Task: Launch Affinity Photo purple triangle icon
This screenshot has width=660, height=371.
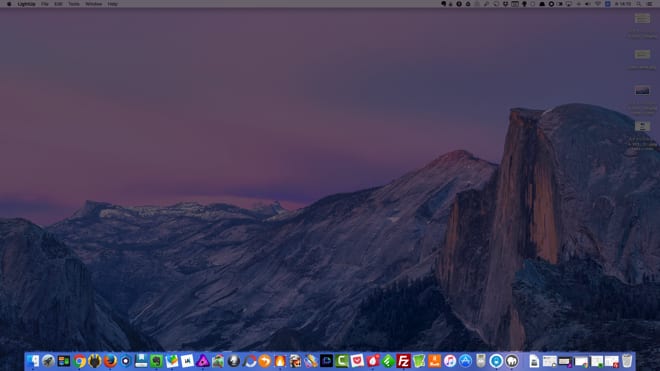Action: 203,361
